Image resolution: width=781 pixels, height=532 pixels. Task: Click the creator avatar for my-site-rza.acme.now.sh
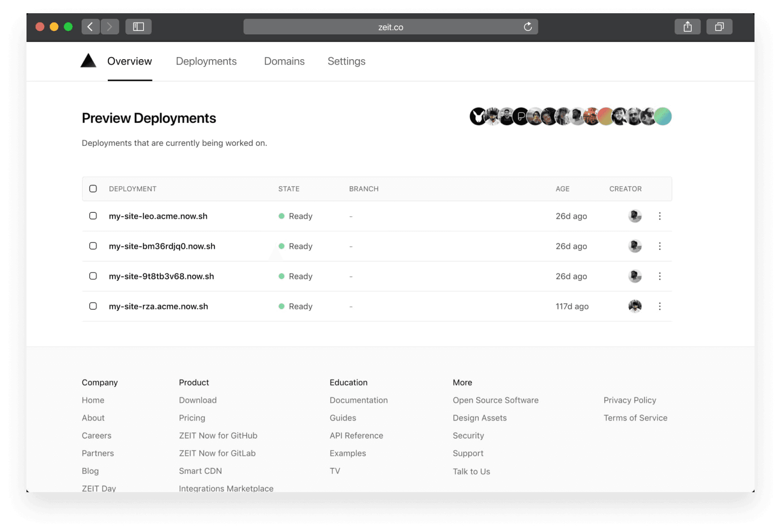tap(635, 306)
